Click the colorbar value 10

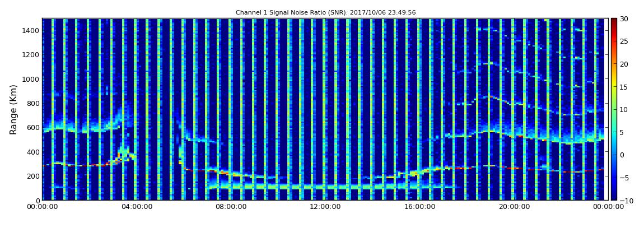pos(625,110)
